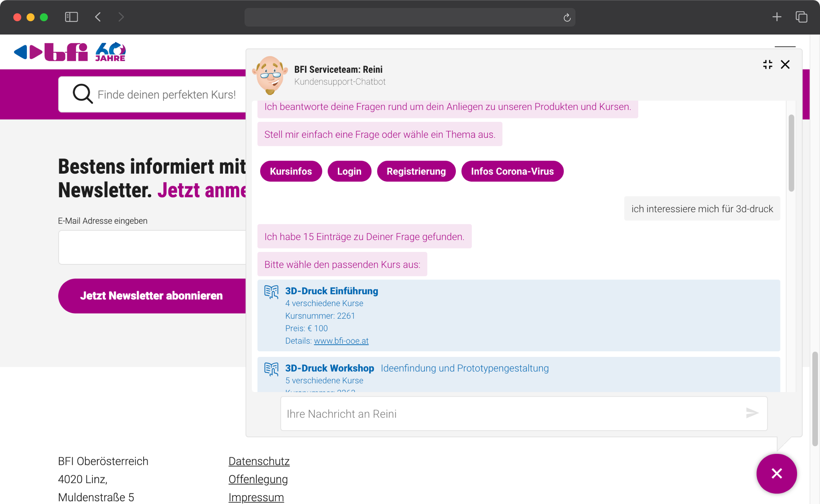Select the 'Infos Corona-Virus' topic chip
Image resolution: width=820 pixels, height=504 pixels.
512,171
